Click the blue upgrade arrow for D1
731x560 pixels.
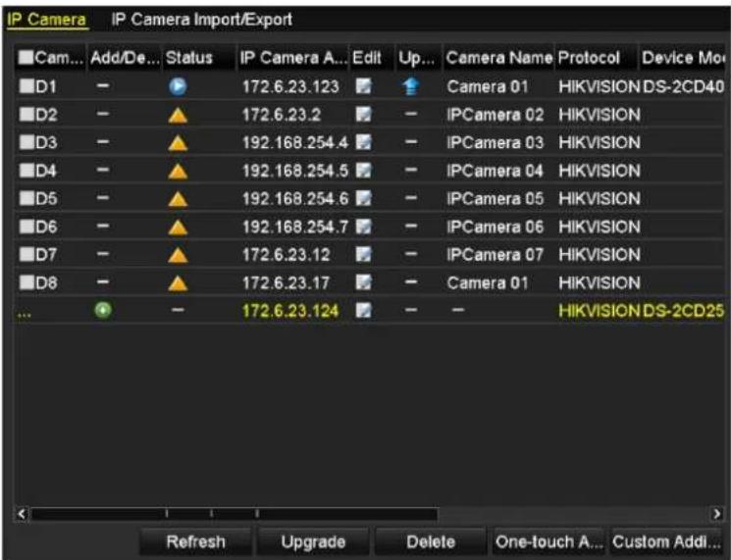(x=410, y=86)
